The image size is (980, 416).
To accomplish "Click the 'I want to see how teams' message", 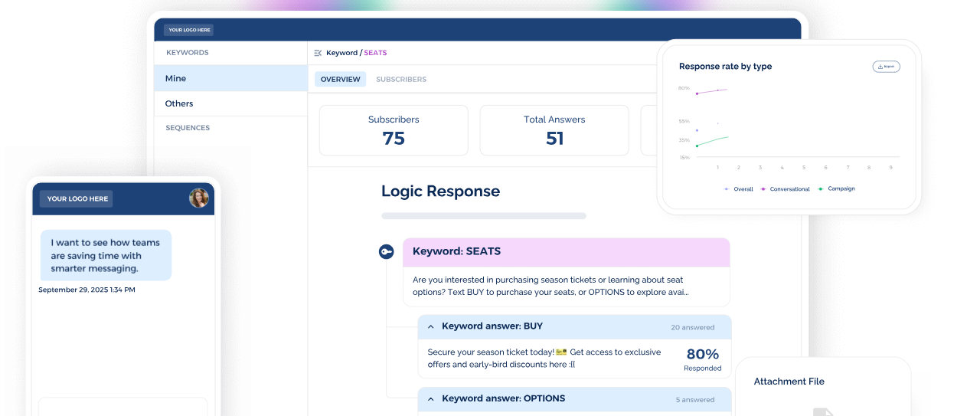I will [106, 255].
